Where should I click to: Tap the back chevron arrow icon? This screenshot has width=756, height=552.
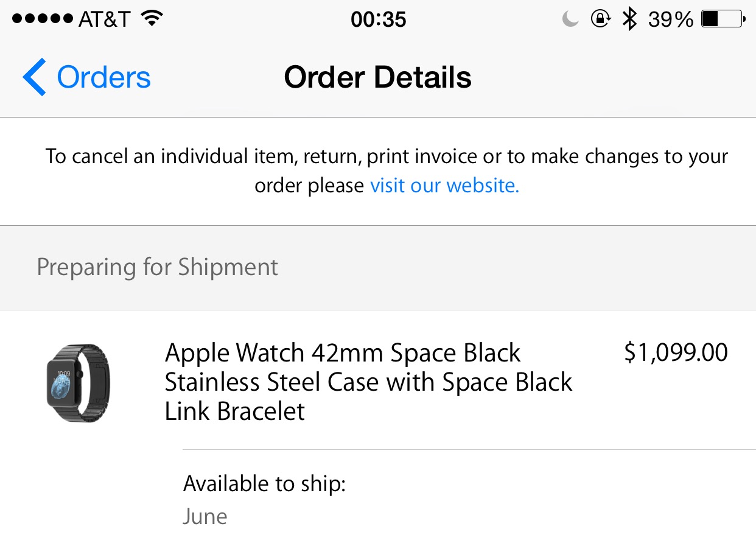click(x=34, y=77)
